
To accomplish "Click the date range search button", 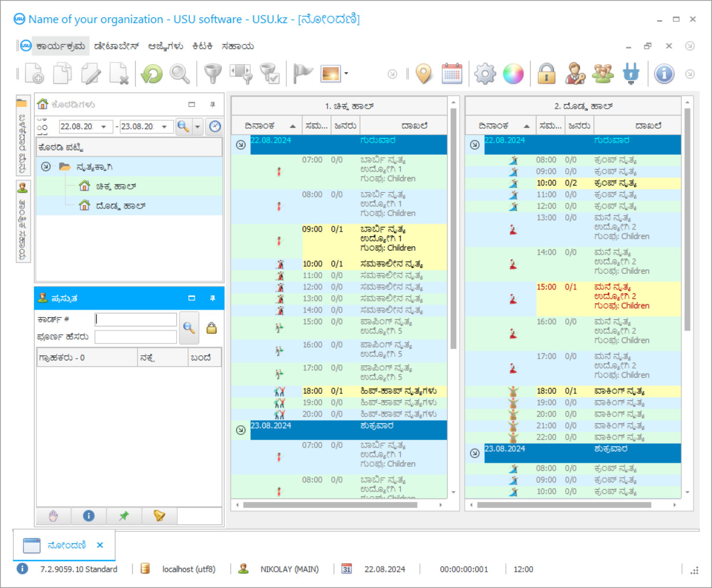I will coord(184,126).
